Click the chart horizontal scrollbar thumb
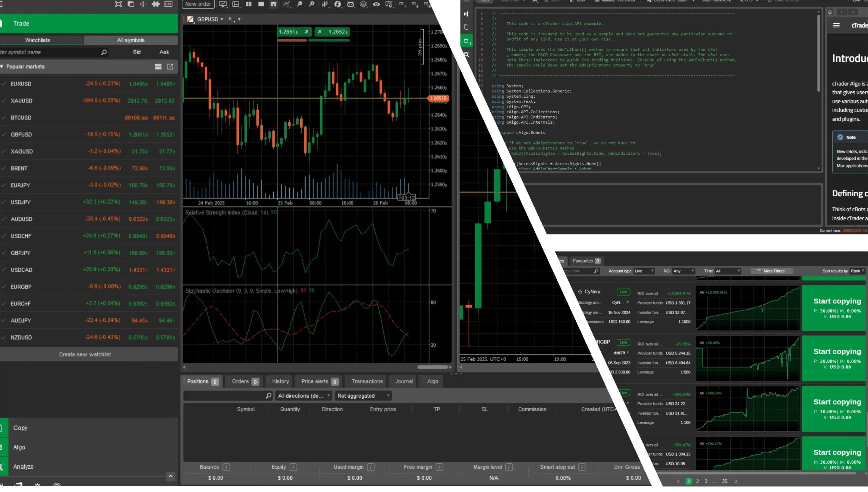 coord(433,367)
